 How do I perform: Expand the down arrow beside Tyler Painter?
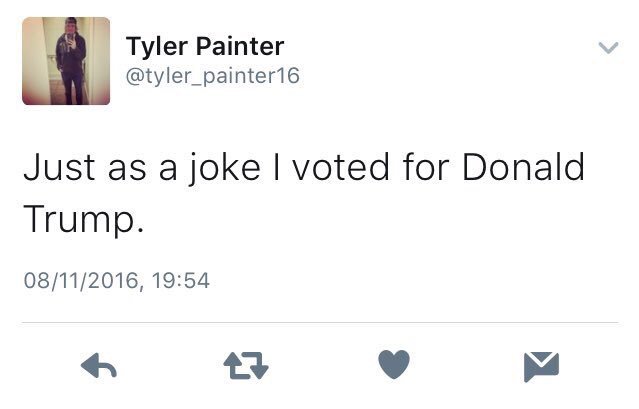(x=606, y=47)
